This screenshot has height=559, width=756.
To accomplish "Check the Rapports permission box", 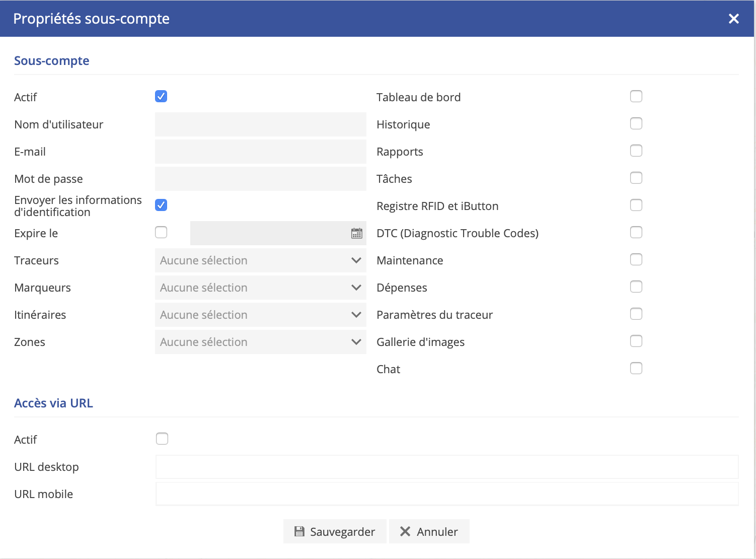I will pyautogui.click(x=636, y=151).
